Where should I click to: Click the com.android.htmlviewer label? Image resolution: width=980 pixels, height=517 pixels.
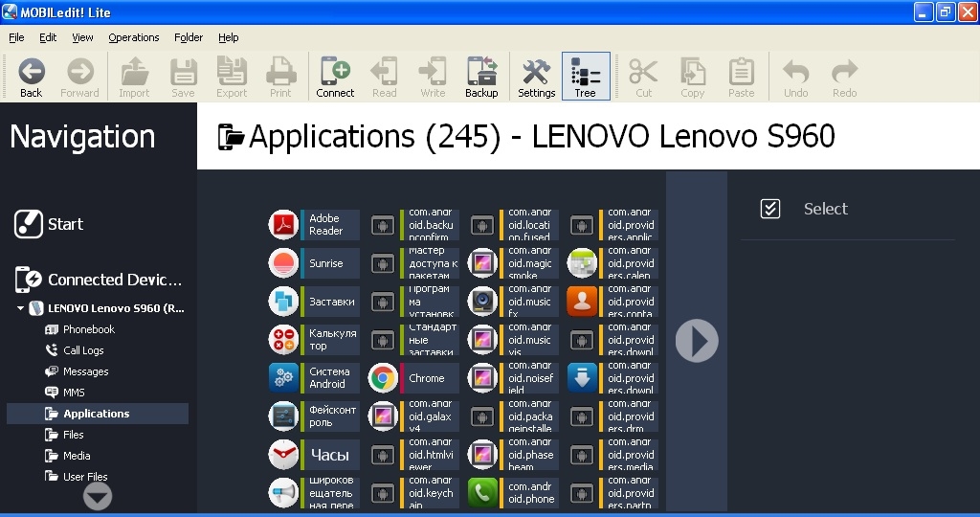[x=432, y=455]
